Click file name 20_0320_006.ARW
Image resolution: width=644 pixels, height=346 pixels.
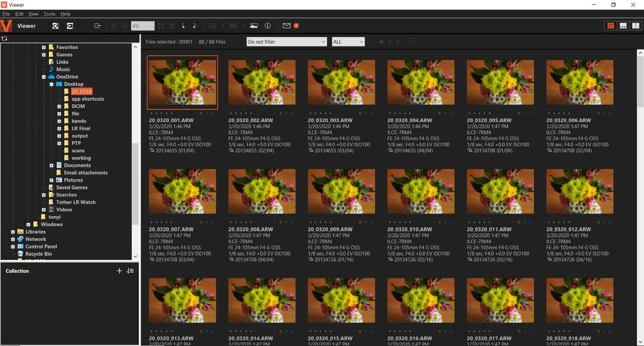point(568,120)
